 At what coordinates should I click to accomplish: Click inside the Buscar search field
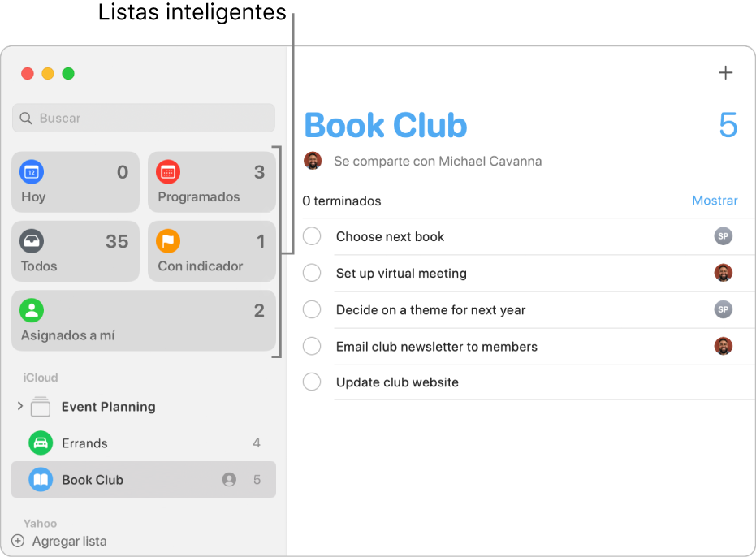point(143,118)
